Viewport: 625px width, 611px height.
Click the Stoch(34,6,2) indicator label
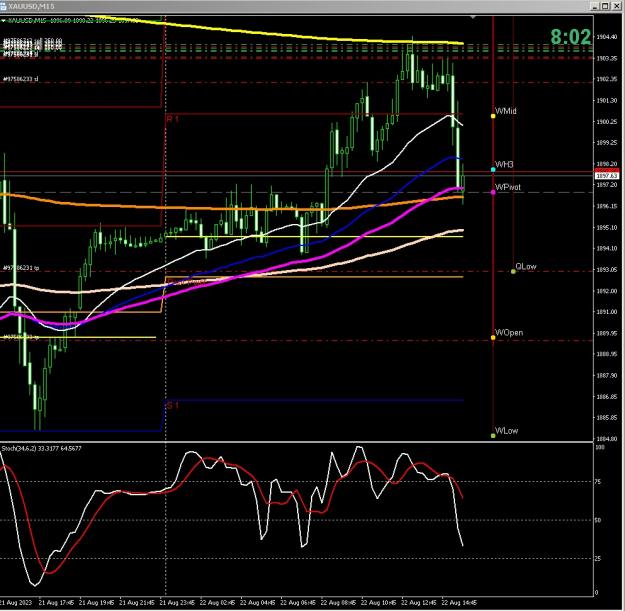pyautogui.click(x=41, y=448)
